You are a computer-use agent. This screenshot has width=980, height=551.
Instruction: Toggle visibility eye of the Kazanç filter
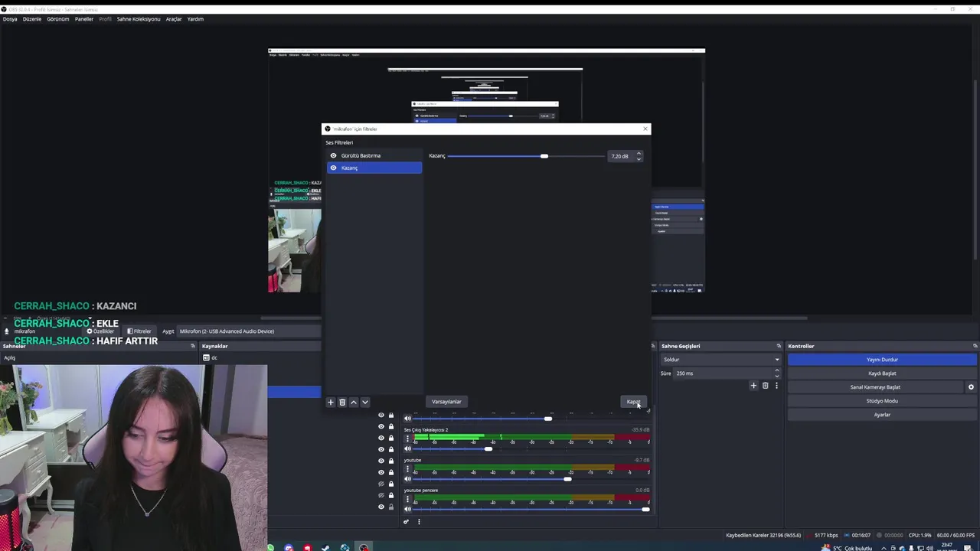(333, 168)
